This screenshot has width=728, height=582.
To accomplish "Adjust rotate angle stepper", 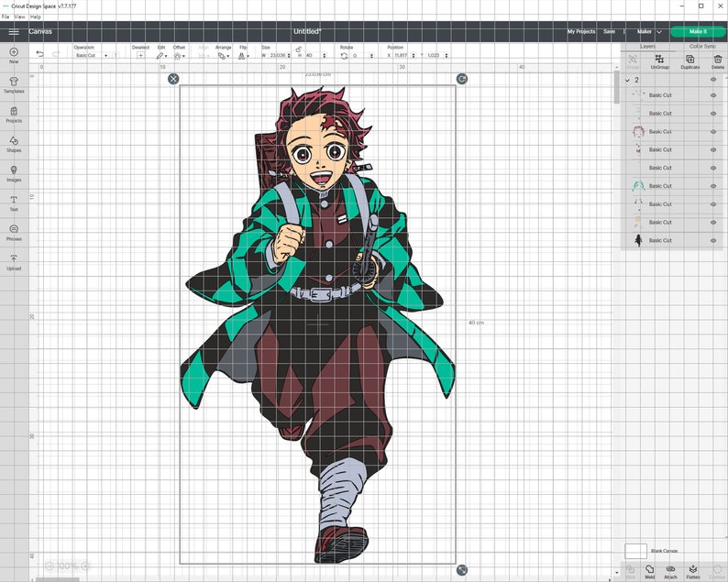I will [x=371, y=56].
